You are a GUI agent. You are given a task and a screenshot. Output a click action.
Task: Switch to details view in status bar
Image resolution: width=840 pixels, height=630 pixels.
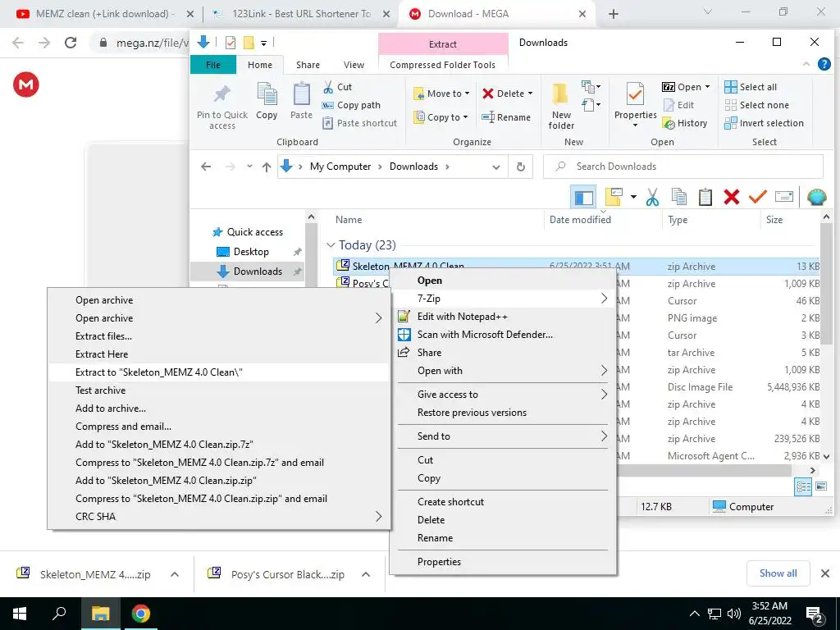[803, 487]
